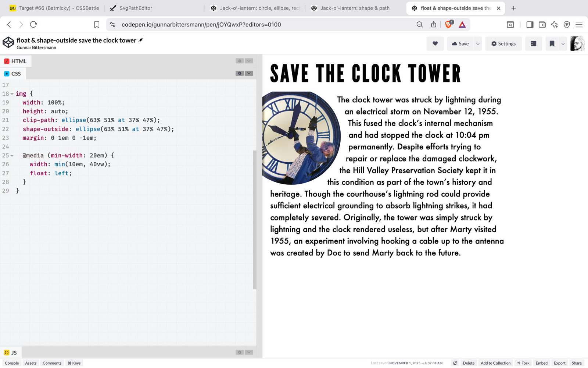Click the pencil icon to edit pen title

(140, 40)
